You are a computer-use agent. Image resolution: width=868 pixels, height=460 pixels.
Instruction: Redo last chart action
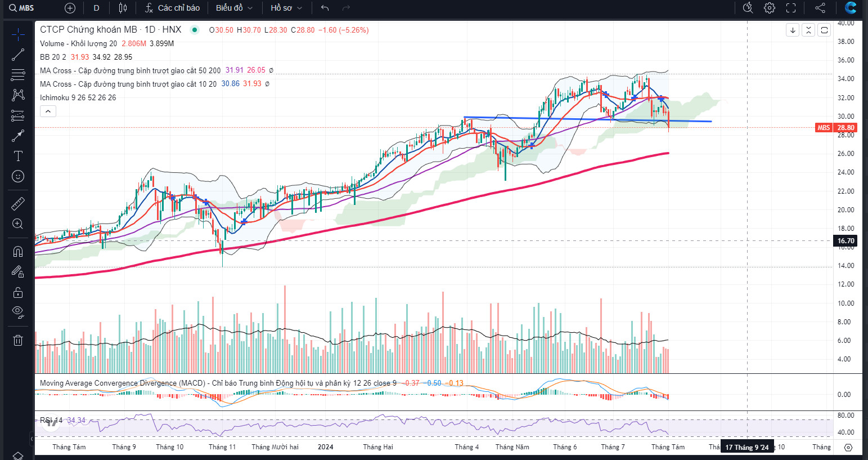pyautogui.click(x=346, y=8)
